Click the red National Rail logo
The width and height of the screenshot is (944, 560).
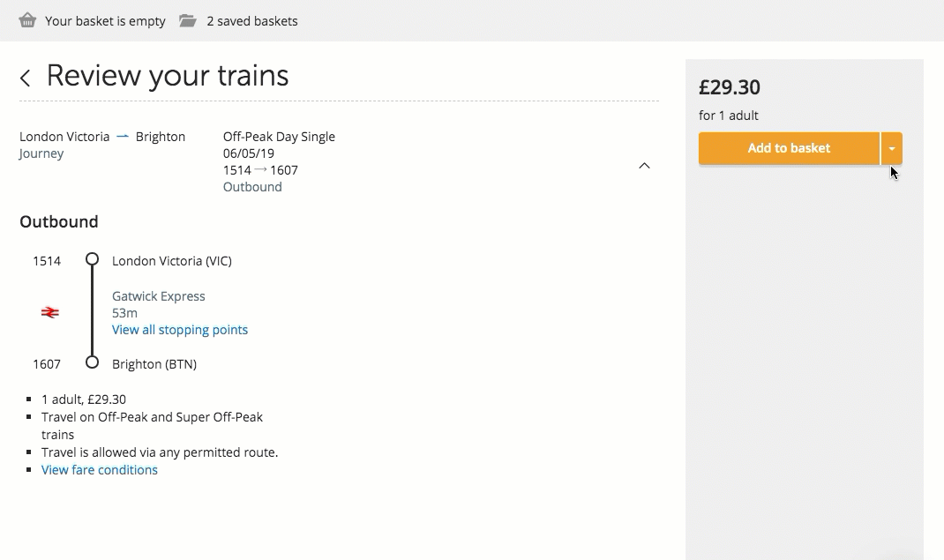(x=50, y=312)
